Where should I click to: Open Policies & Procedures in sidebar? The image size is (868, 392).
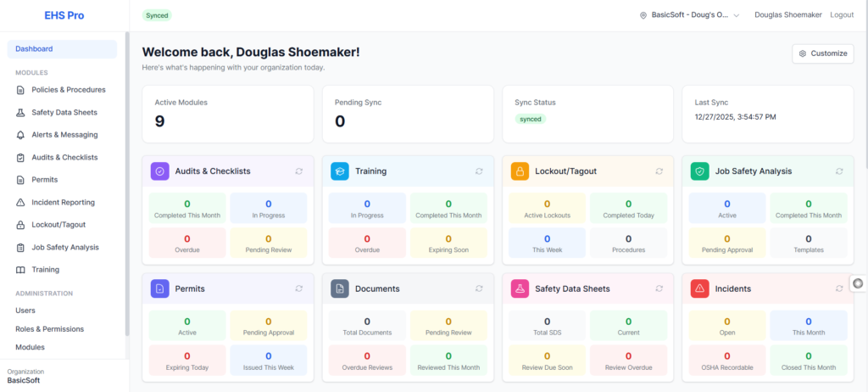68,90
